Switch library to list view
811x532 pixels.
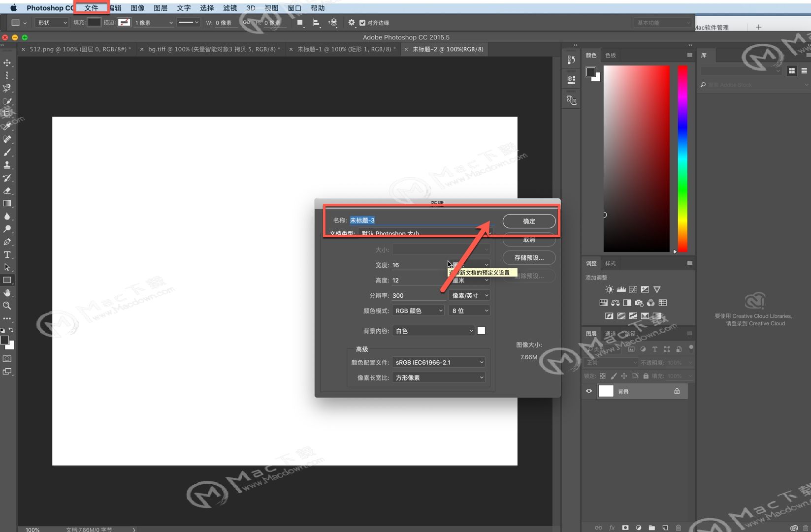(x=804, y=71)
